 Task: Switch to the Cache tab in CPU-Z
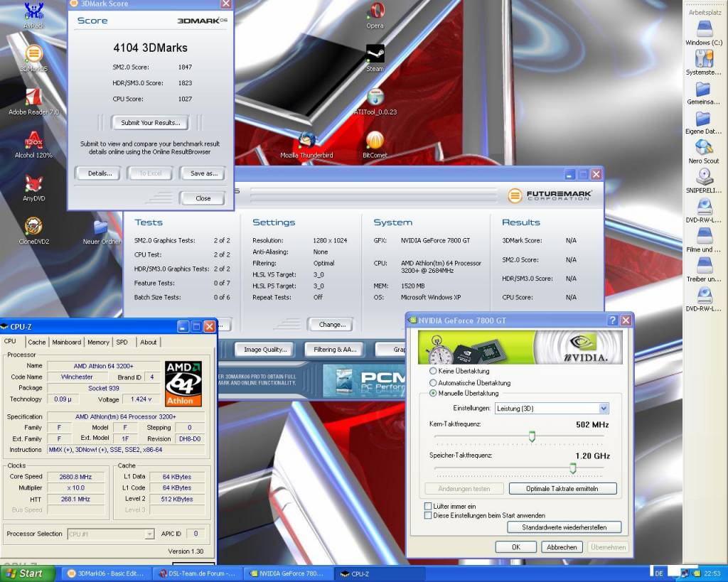click(x=37, y=342)
